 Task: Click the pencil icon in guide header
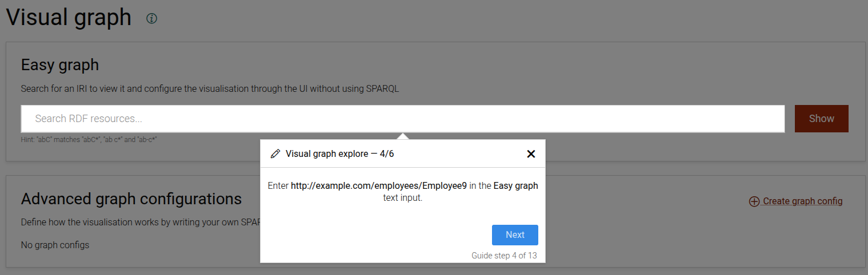[x=275, y=153]
